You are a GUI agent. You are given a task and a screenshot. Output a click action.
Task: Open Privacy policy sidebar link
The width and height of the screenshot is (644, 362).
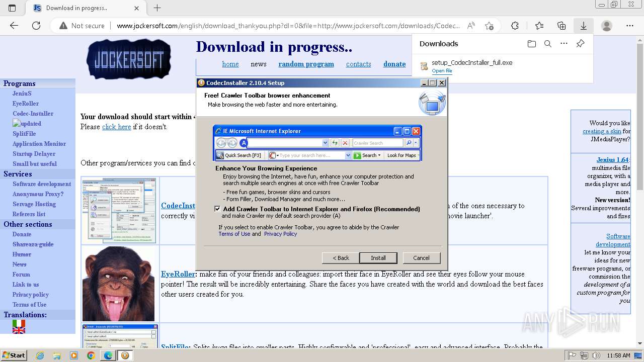click(x=31, y=295)
